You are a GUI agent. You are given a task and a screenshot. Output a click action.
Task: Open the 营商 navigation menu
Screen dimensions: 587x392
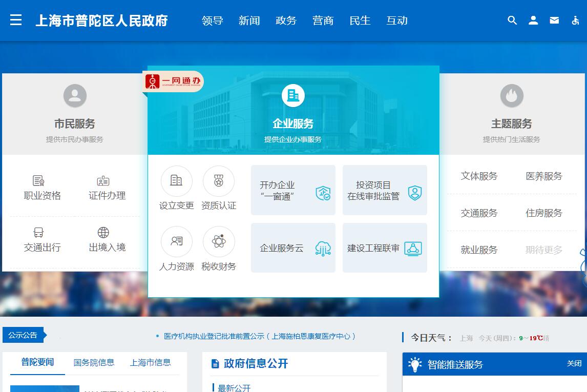point(323,20)
